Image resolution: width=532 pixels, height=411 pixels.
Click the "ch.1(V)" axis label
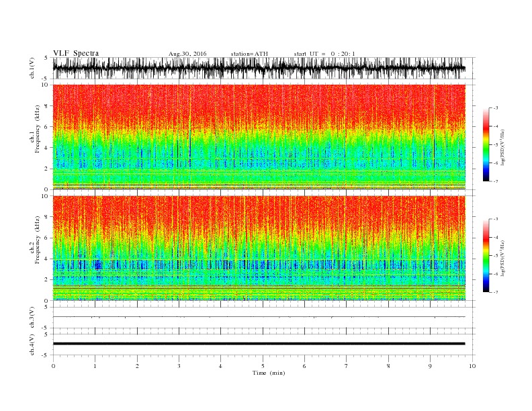[x=32, y=68]
